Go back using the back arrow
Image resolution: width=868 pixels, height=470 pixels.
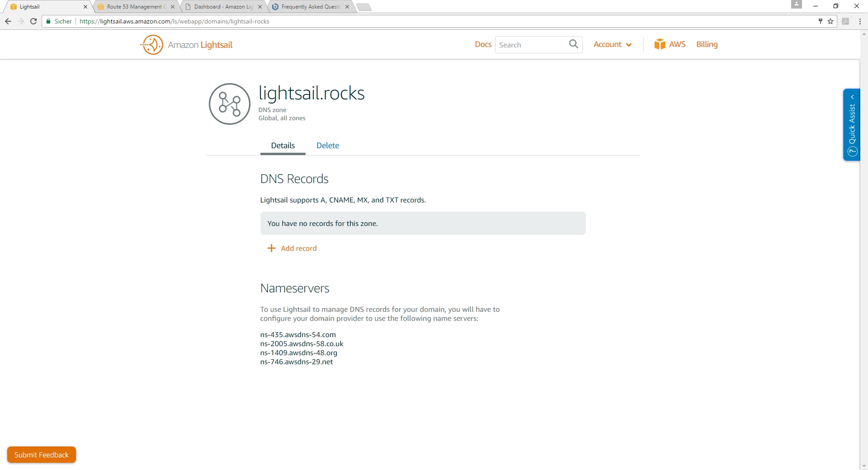point(8,21)
